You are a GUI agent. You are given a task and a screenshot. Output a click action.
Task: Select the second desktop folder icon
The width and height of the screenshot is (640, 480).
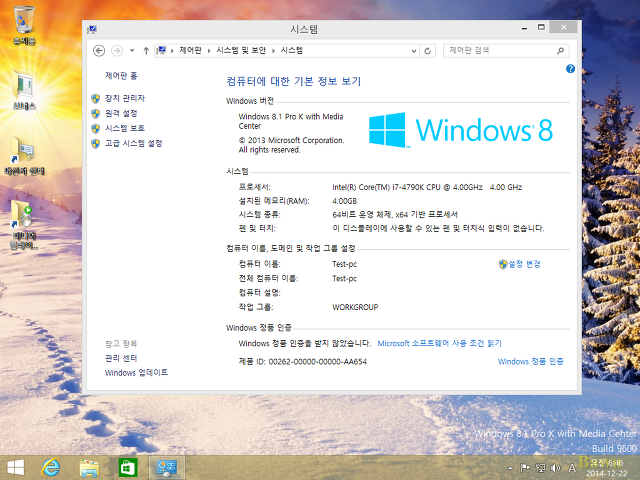click(24, 91)
